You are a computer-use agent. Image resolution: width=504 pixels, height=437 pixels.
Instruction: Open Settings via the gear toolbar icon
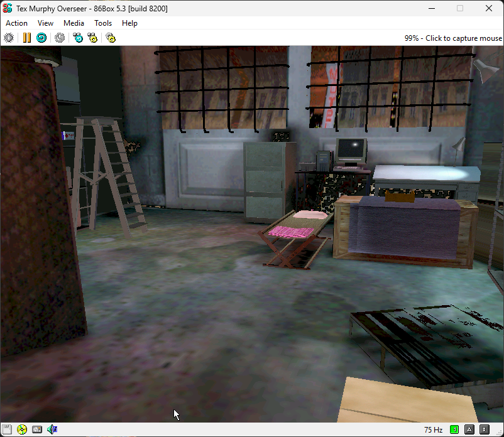click(x=111, y=38)
